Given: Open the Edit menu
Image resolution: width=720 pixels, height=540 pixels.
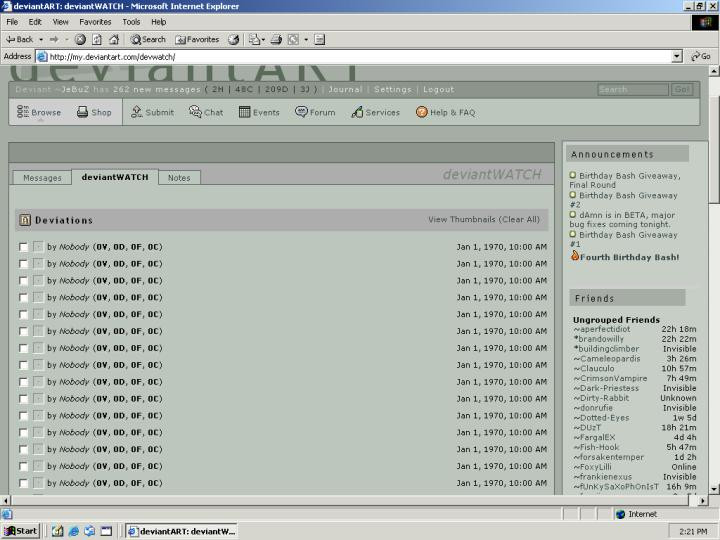Looking at the screenshot, I should [x=35, y=22].
